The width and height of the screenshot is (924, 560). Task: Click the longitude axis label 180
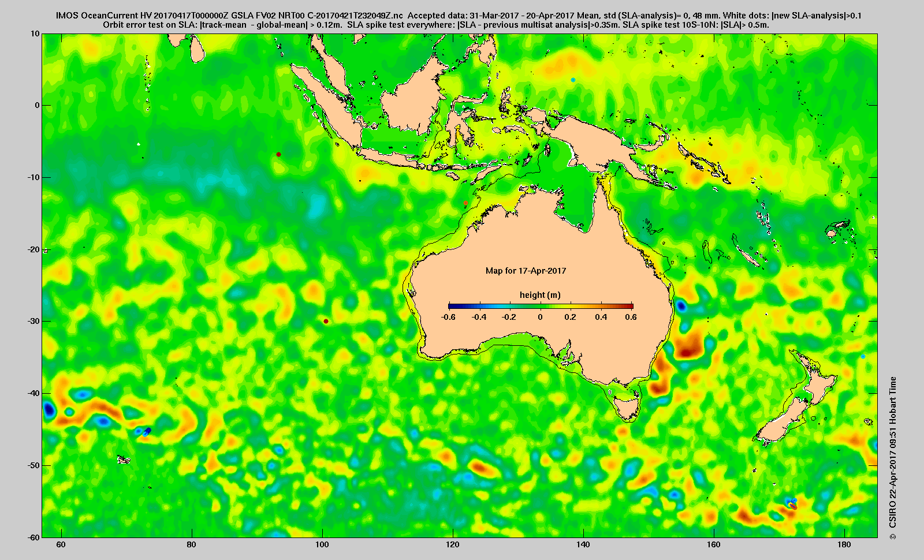pos(844,545)
